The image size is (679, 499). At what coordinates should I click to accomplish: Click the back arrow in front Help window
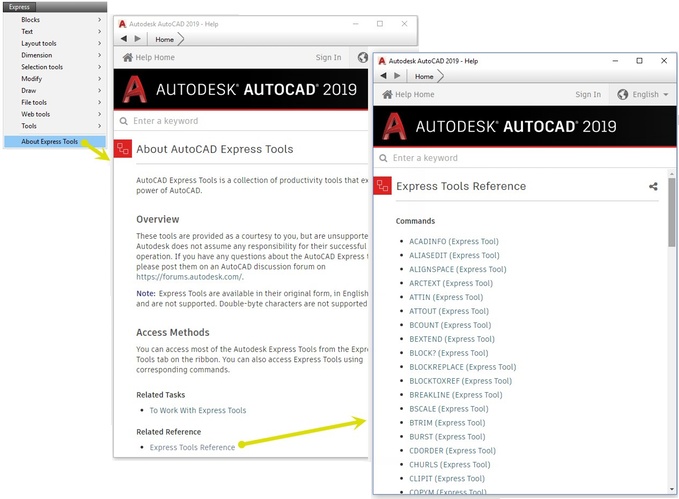[383, 76]
